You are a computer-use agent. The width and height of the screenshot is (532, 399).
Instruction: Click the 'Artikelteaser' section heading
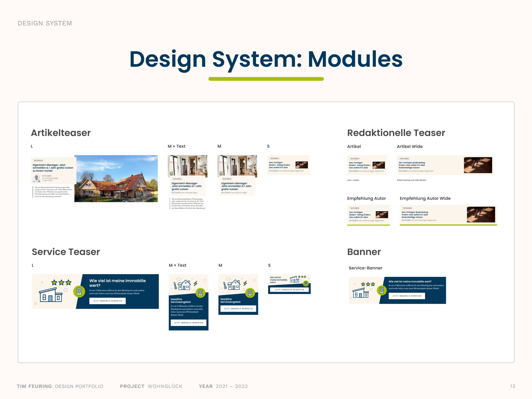pyautogui.click(x=61, y=133)
